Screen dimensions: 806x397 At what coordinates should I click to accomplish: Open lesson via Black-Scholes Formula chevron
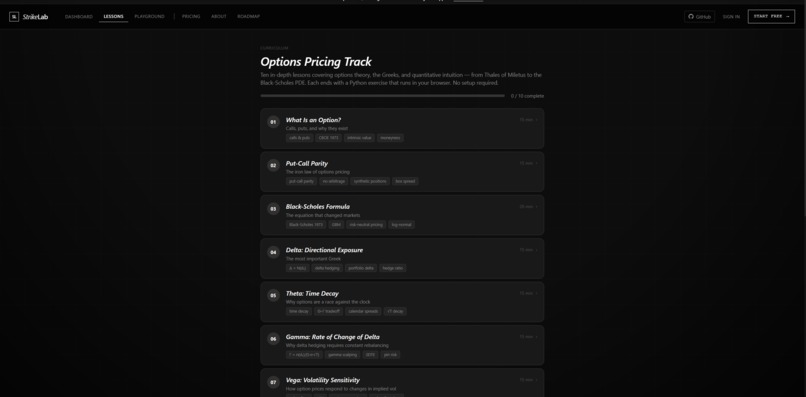(537, 207)
